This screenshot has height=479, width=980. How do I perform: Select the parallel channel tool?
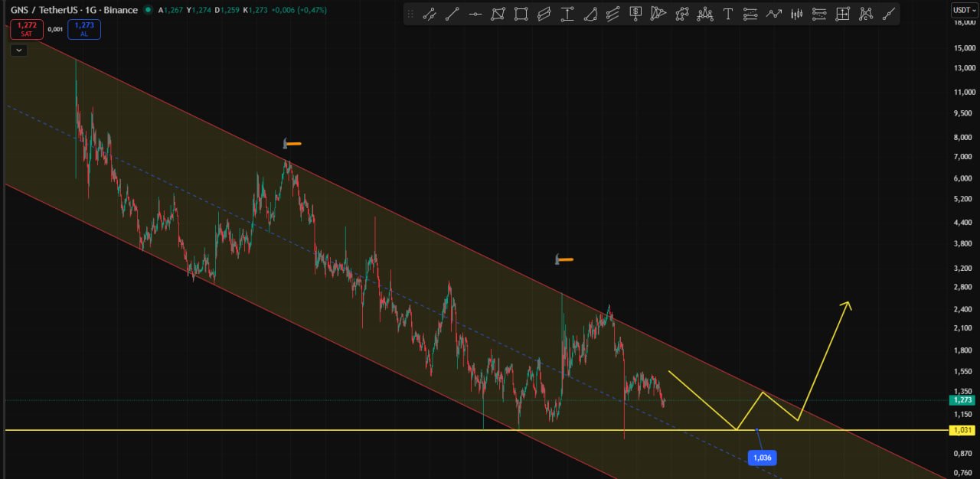(x=544, y=14)
